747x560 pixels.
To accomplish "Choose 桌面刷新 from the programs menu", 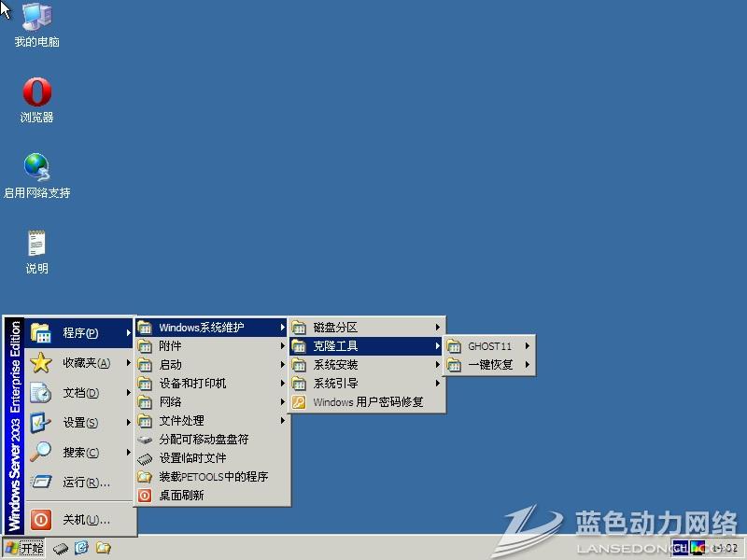I will [181, 496].
